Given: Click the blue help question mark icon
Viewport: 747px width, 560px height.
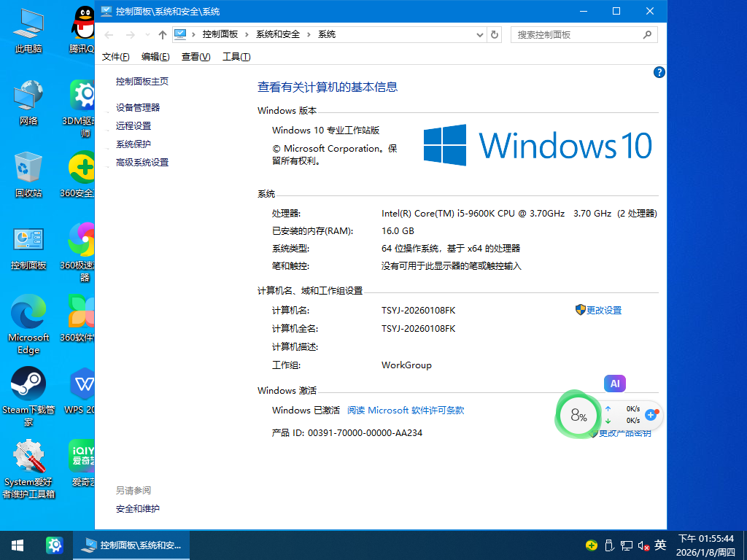Looking at the screenshot, I should coord(659,72).
